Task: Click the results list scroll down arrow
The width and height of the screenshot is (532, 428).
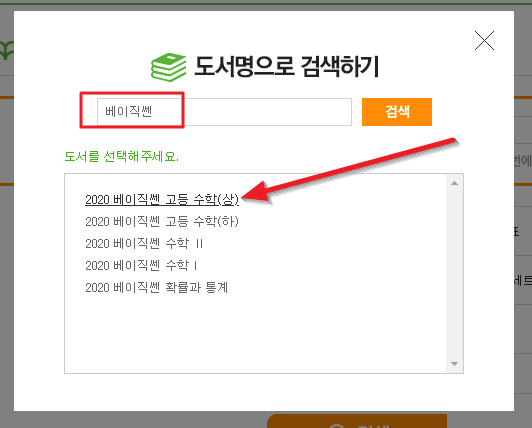Action: [454, 364]
